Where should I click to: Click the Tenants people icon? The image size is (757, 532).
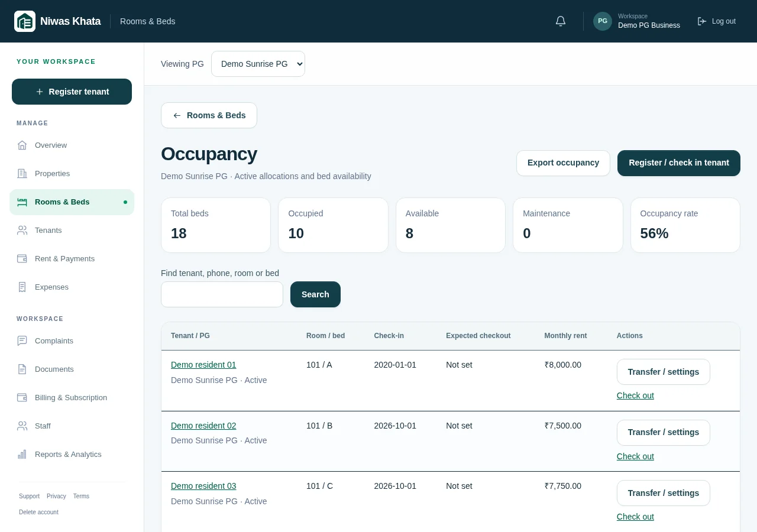coord(22,230)
